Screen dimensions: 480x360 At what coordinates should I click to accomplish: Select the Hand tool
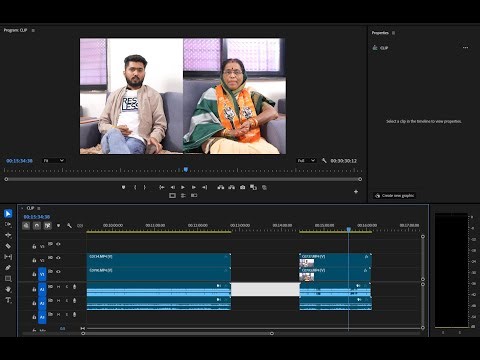tap(8, 289)
